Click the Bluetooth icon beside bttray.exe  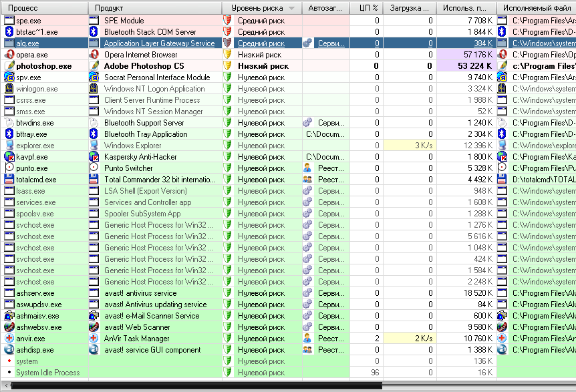[x=9, y=134]
